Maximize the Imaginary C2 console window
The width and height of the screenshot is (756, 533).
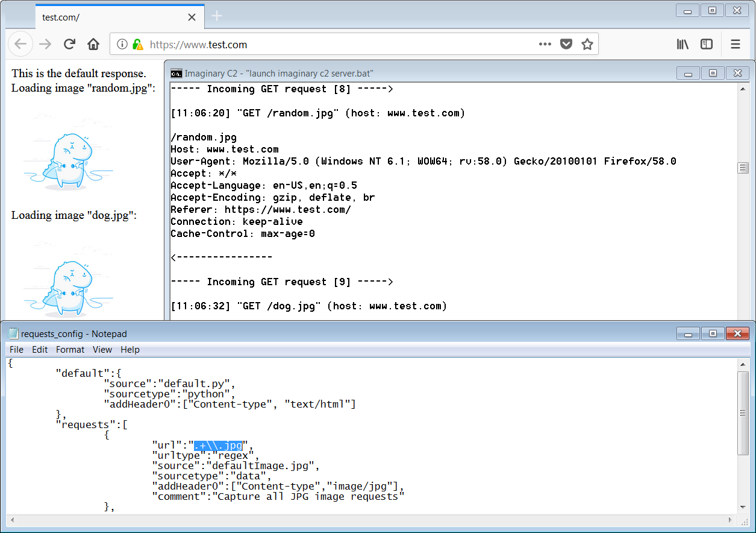pyautogui.click(x=713, y=73)
